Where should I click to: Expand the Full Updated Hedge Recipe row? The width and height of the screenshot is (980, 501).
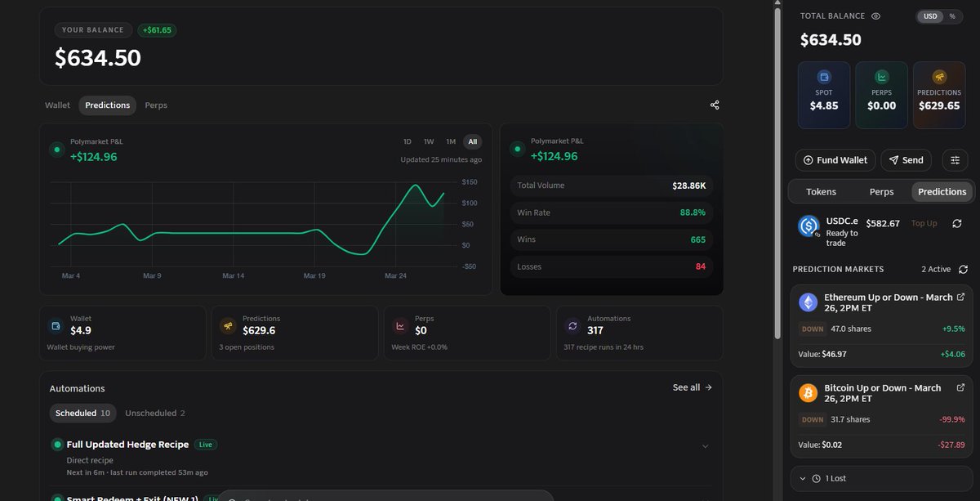click(x=706, y=446)
